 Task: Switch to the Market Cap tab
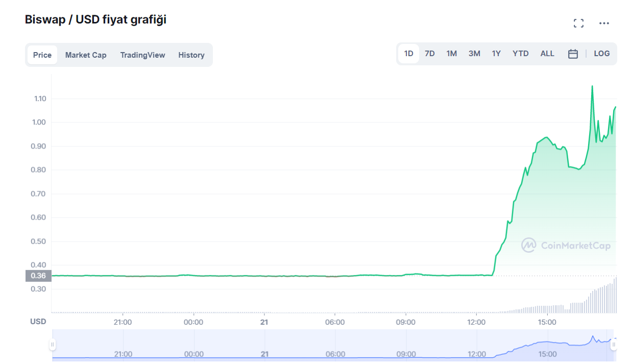pyautogui.click(x=86, y=55)
